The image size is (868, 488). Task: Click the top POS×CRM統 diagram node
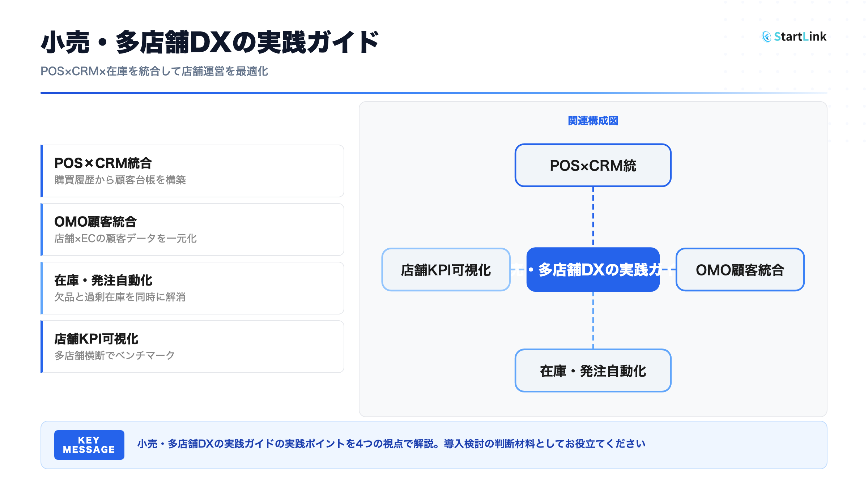pos(593,166)
